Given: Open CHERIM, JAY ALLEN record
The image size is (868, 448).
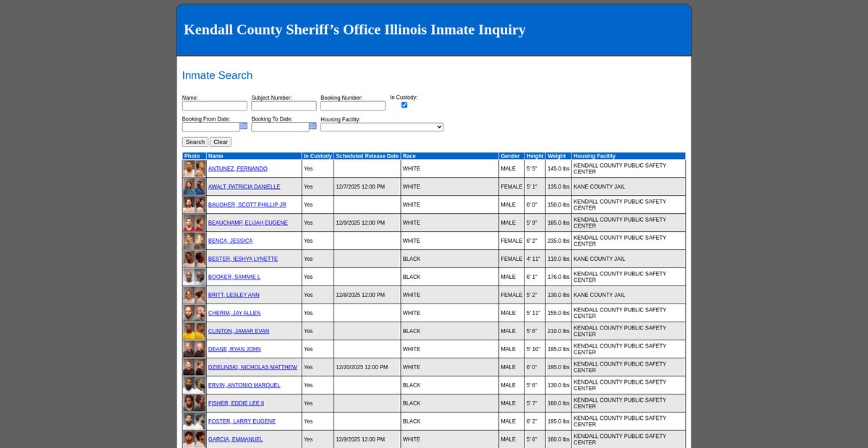Looking at the screenshot, I should pyautogui.click(x=234, y=313).
